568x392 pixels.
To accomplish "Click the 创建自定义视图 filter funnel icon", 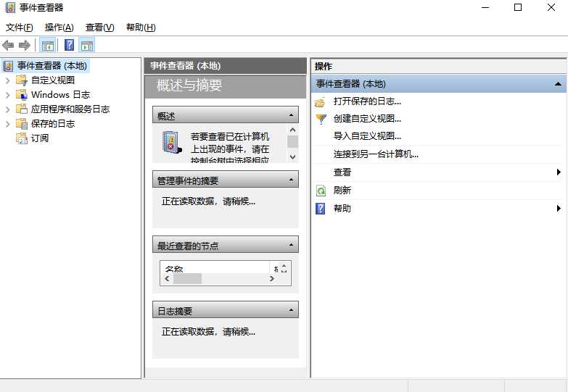I will pos(321,119).
